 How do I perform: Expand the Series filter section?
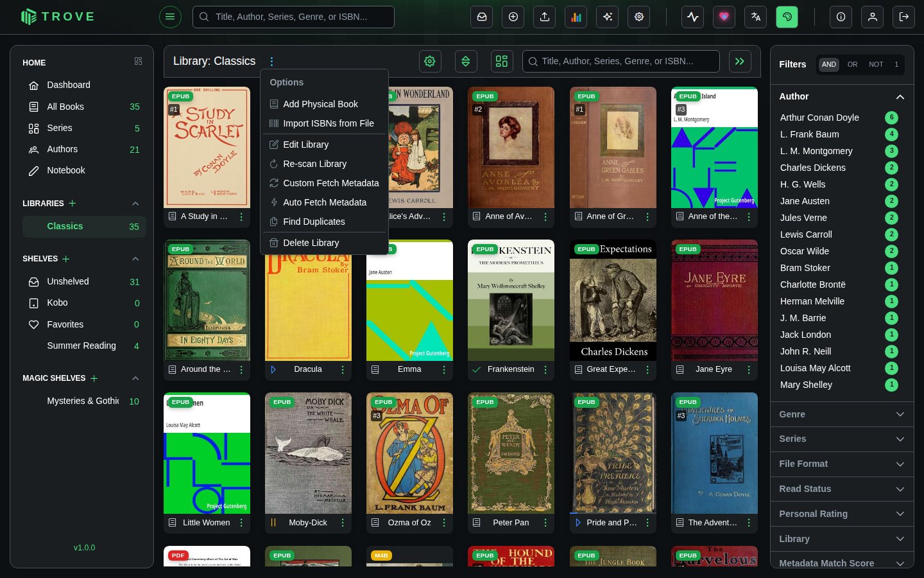(x=842, y=439)
